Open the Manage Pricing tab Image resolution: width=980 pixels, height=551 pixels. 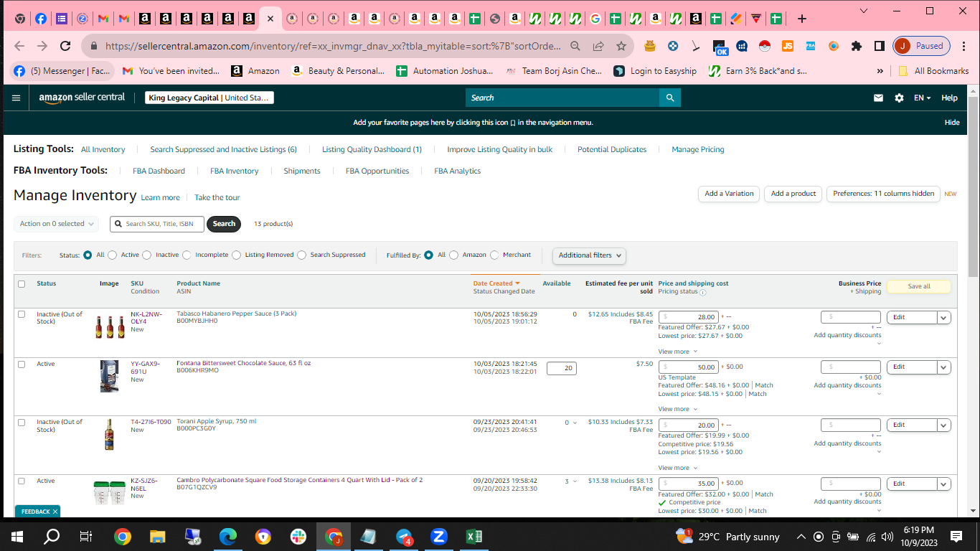click(697, 149)
